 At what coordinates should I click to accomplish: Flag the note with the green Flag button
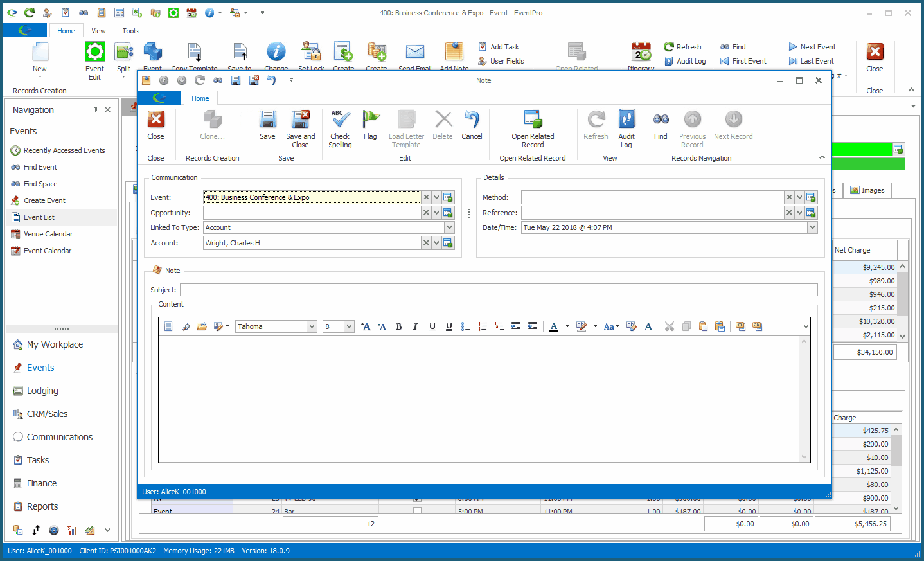(370, 125)
